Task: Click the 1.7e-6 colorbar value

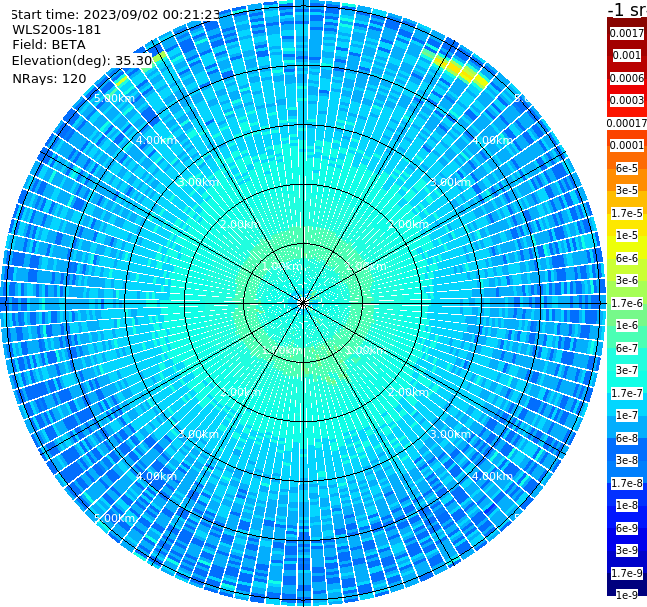Action: click(x=627, y=303)
